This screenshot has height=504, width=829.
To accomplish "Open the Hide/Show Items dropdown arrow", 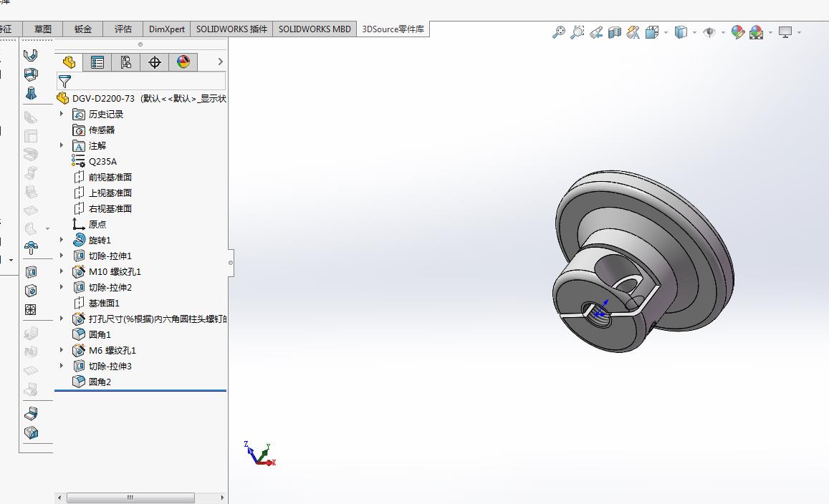I will (723, 32).
